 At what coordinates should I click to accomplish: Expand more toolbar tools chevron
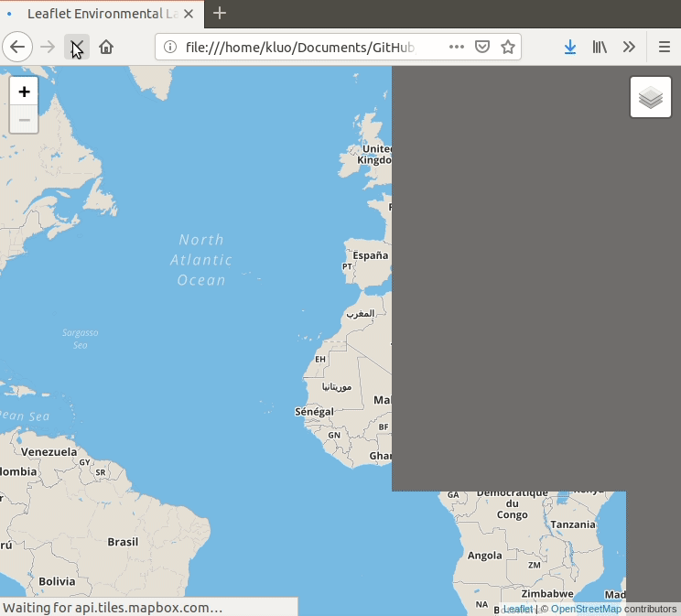629,47
